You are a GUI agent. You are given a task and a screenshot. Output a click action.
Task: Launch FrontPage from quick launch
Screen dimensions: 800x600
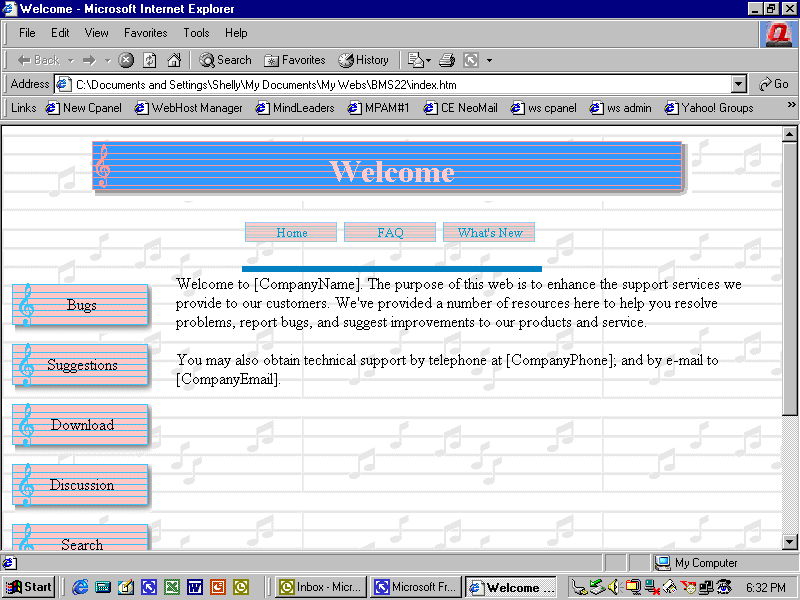[x=149, y=587]
